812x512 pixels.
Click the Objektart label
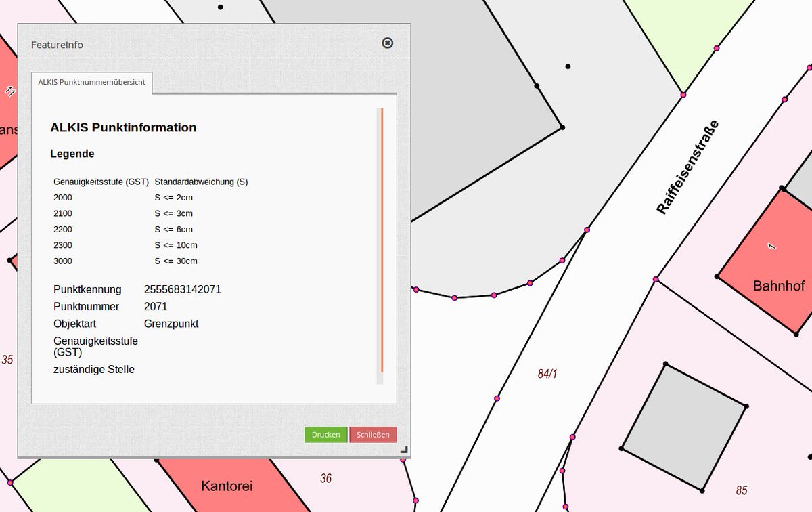[x=75, y=324]
